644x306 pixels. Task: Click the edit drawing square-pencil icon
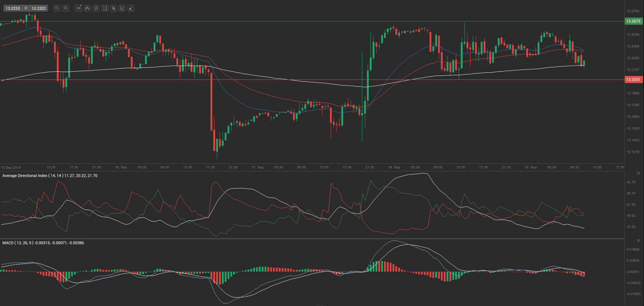[122, 8]
